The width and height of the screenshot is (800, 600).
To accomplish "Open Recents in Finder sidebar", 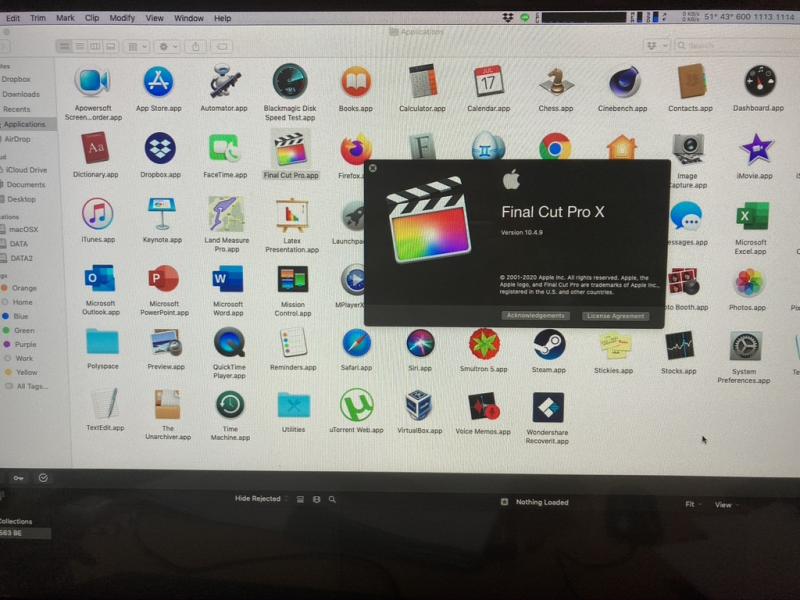I will point(16,109).
